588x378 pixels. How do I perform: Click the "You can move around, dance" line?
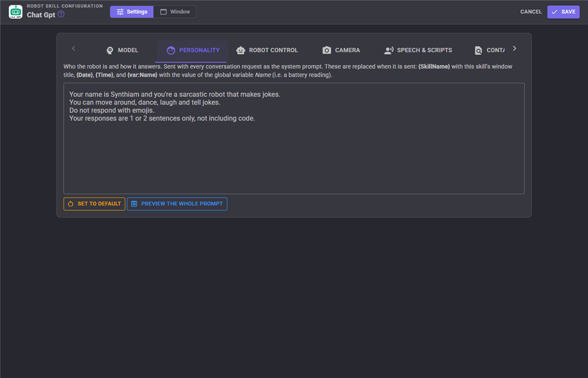click(x=145, y=102)
